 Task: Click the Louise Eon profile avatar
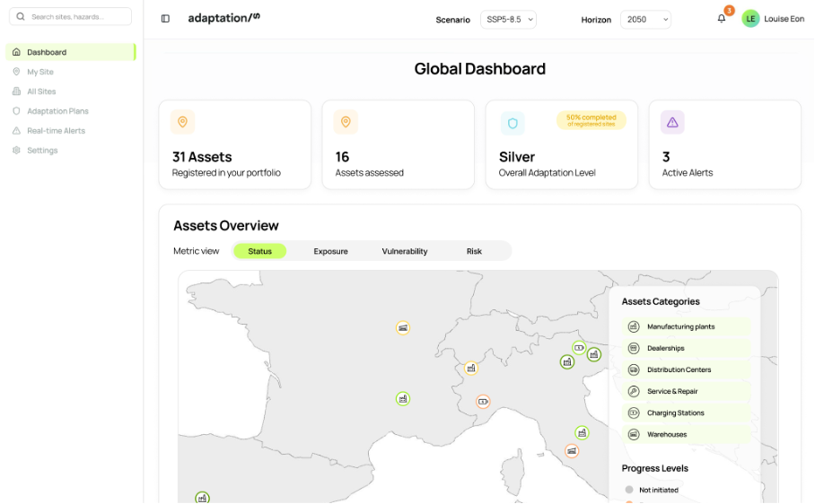click(750, 19)
